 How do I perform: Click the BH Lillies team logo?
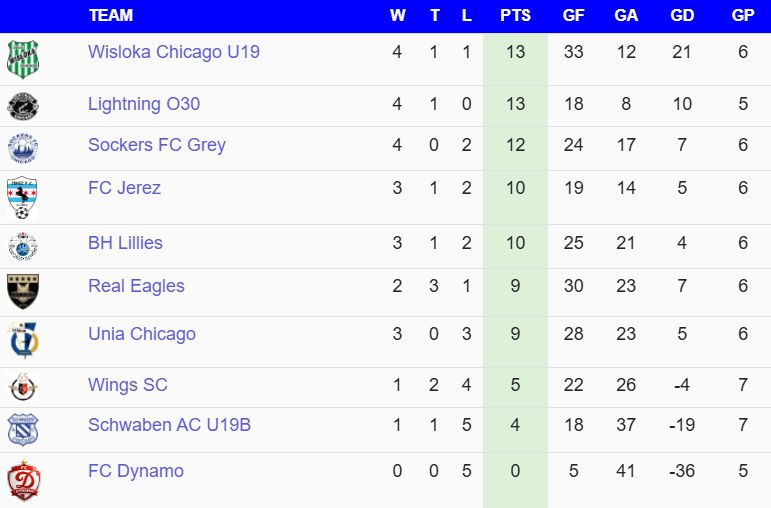[x=22, y=246]
